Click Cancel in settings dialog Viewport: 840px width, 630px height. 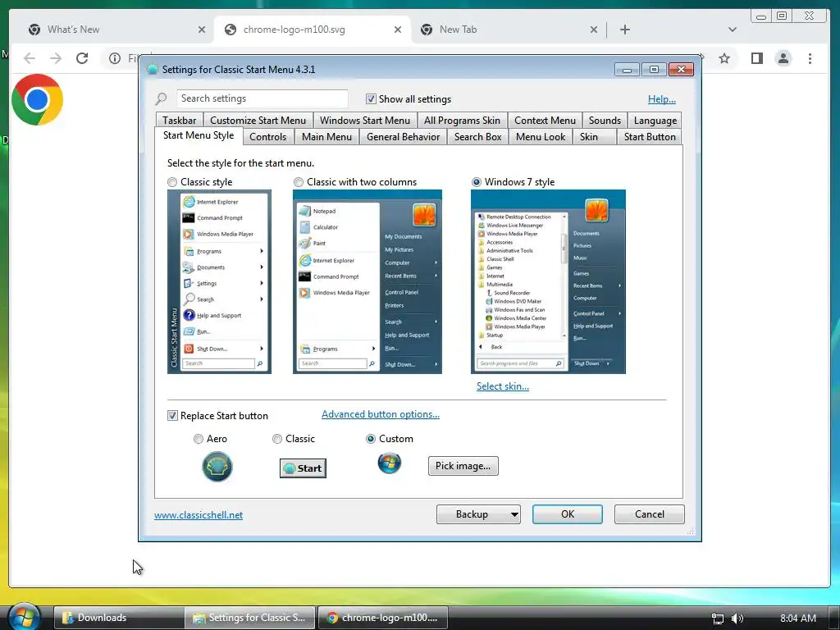point(650,514)
